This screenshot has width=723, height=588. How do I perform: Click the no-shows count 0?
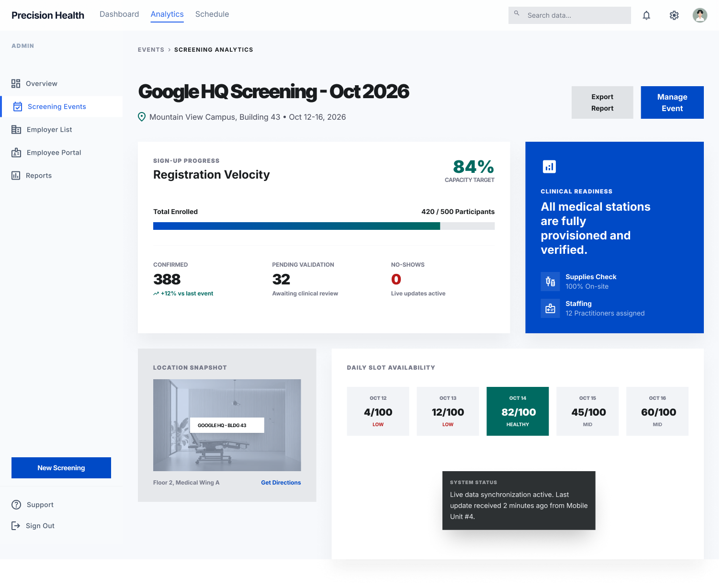(x=396, y=279)
